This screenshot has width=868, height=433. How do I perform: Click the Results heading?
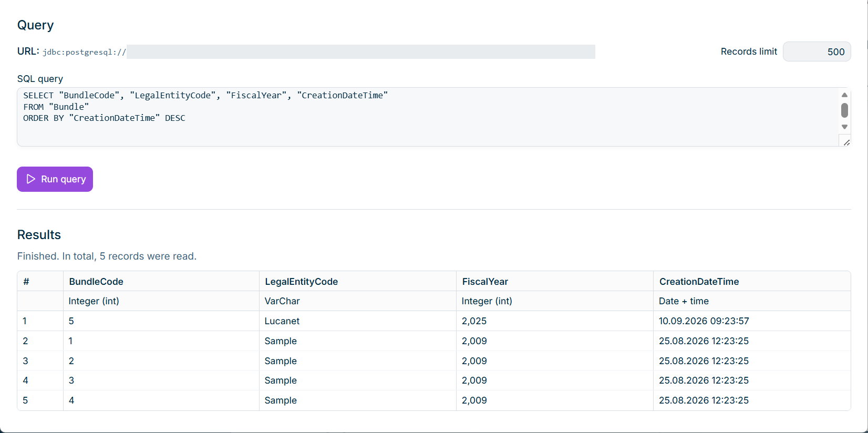[x=39, y=235]
